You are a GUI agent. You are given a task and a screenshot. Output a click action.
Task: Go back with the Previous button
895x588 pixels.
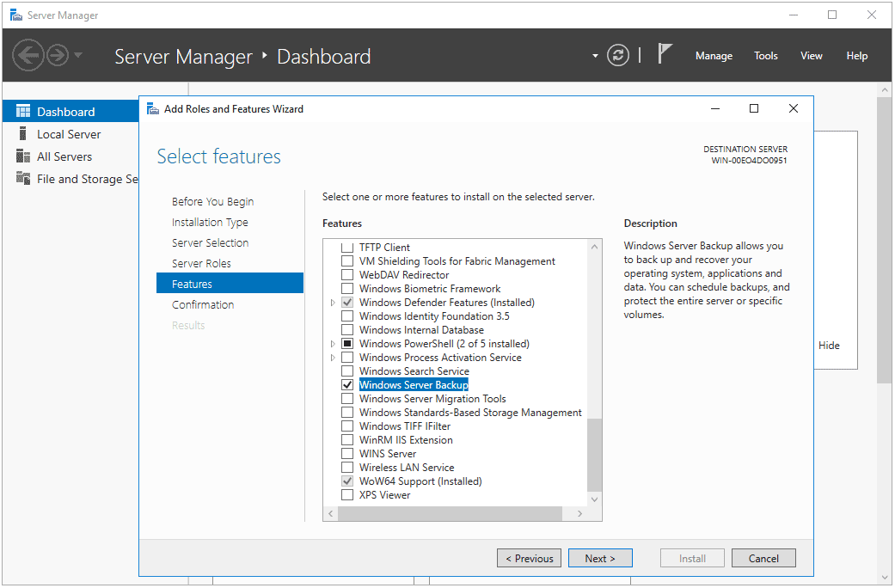(x=529, y=557)
